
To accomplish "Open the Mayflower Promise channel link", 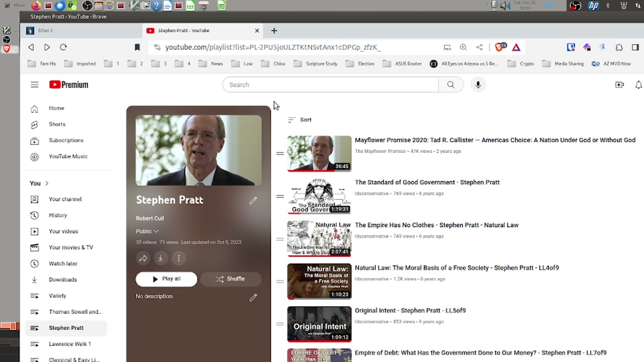I will [x=380, y=151].
